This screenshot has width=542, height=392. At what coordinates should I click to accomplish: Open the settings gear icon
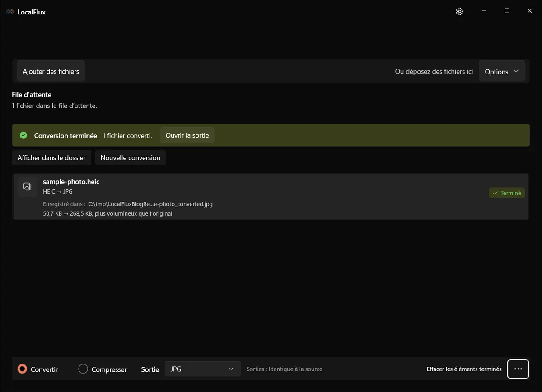coord(460,12)
